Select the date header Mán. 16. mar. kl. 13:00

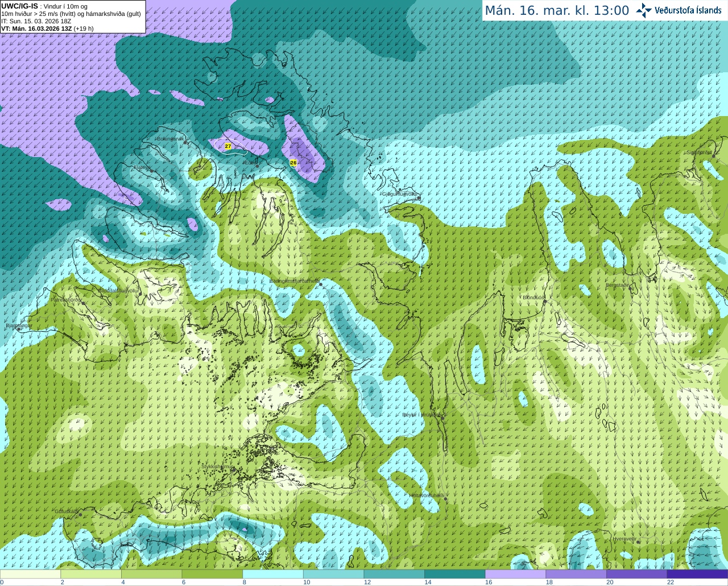coord(557,11)
